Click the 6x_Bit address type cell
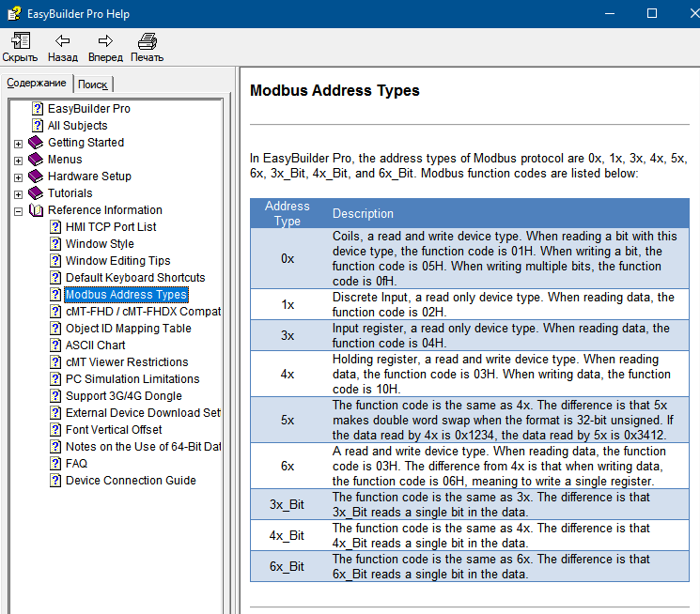The height and width of the screenshot is (614, 700). click(x=287, y=567)
